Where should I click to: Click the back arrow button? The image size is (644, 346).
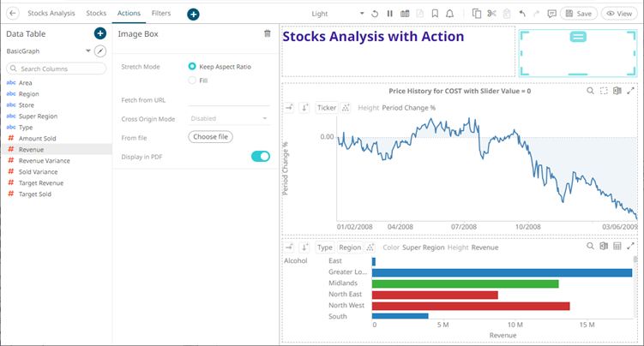[x=12, y=14]
